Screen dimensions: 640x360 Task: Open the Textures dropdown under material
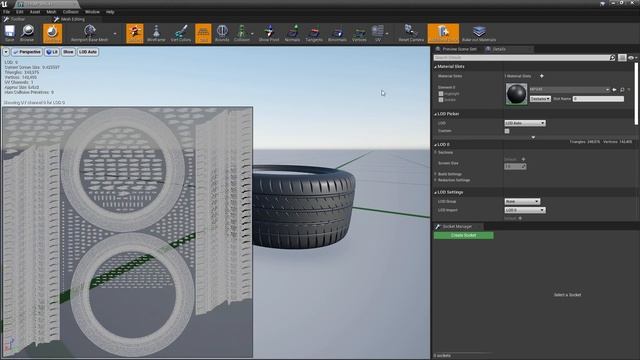pos(540,99)
